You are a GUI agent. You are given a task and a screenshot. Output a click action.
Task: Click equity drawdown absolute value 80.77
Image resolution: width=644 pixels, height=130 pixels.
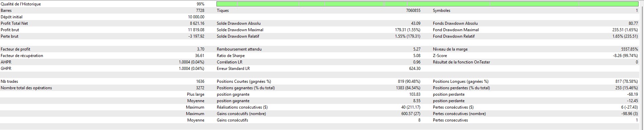(x=633, y=23)
